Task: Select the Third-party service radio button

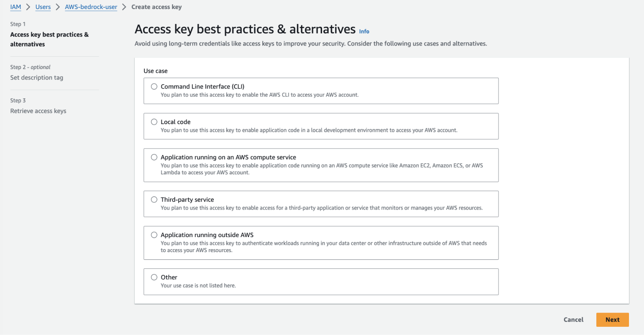Action: click(x=154, y=199)
